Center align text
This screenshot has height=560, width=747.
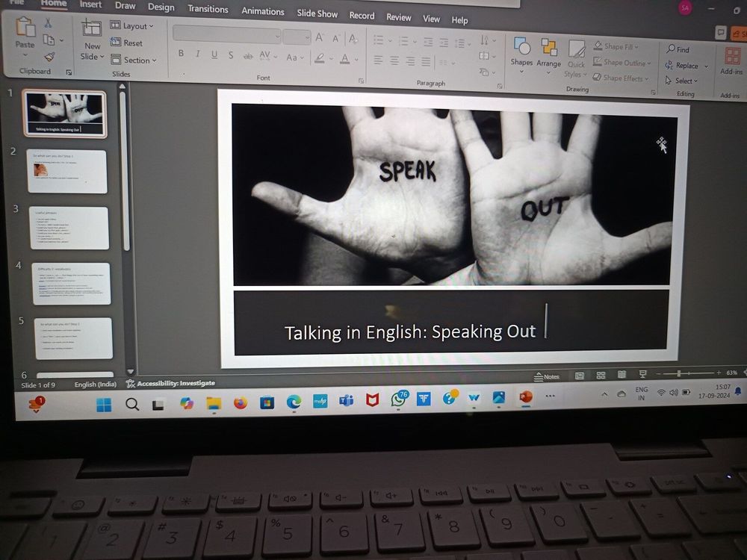pos(394,61)
